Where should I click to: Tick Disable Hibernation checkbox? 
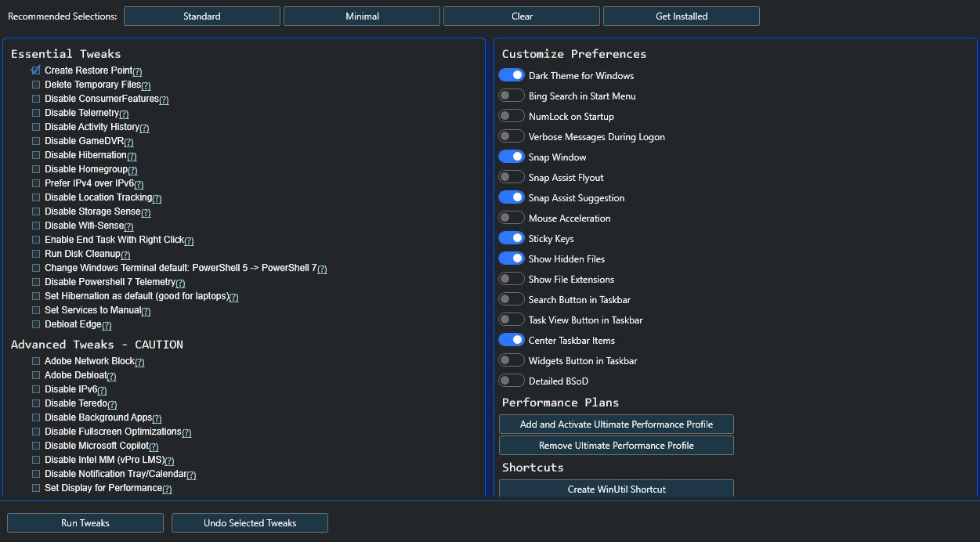click(x=36, y=155)
